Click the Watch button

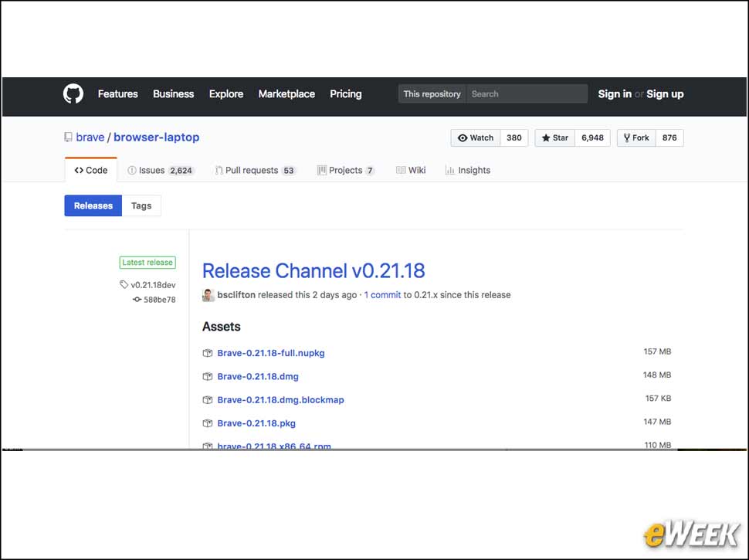point(476,137)
